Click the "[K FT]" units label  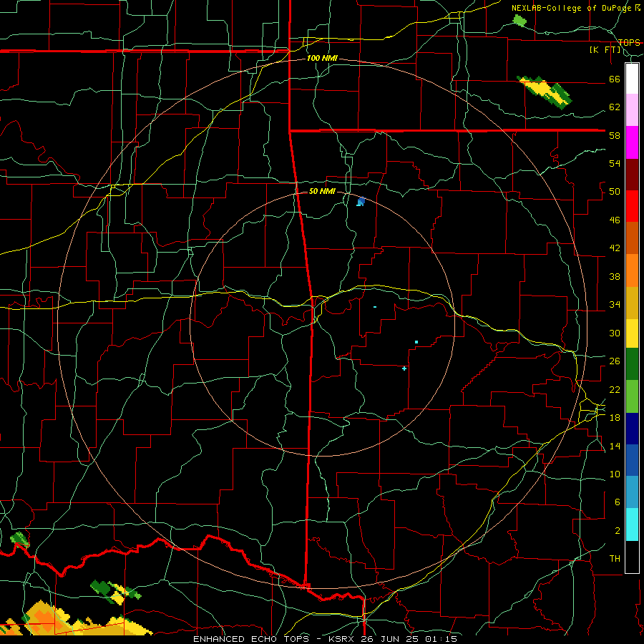(x=605, y=49)
